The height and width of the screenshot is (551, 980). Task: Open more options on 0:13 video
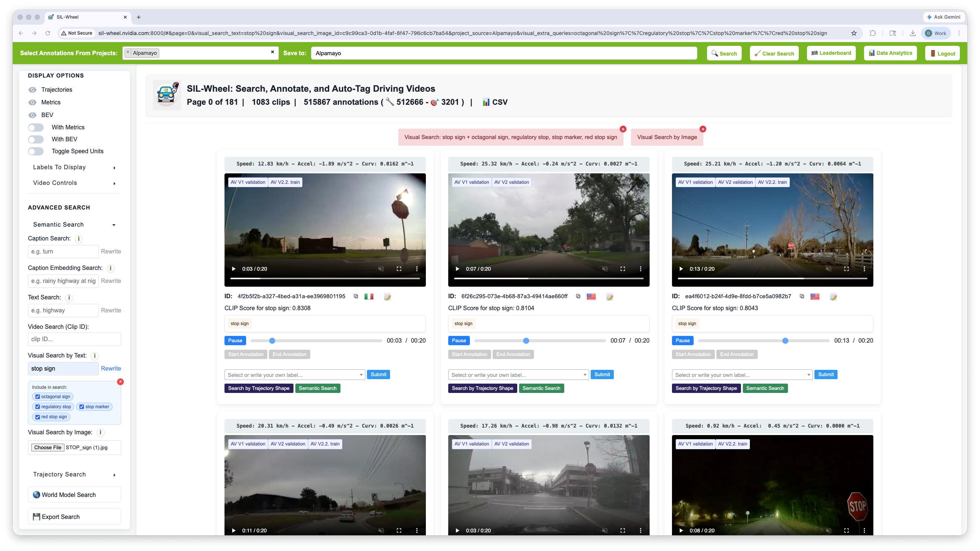point(864,269)
